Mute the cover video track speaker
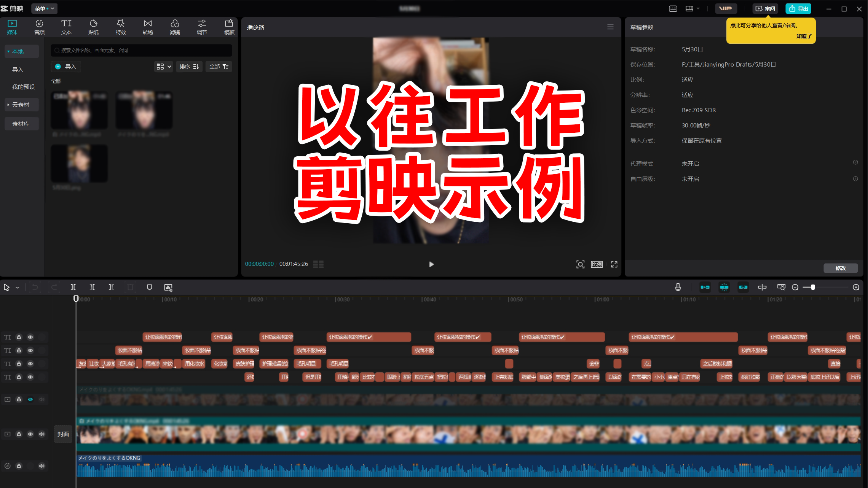This screenshot has height=488, width=868. (42, 434)
